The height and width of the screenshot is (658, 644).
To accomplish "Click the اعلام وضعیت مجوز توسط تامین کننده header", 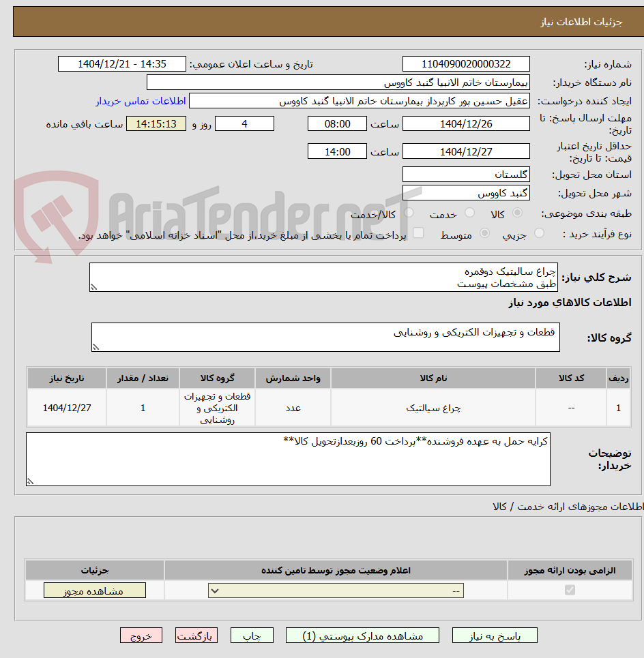I will [336, 570].
